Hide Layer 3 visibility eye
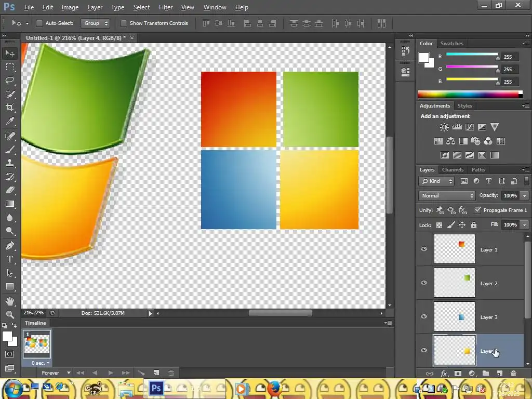This screenshot has width=532, height=399. (424, 316)
